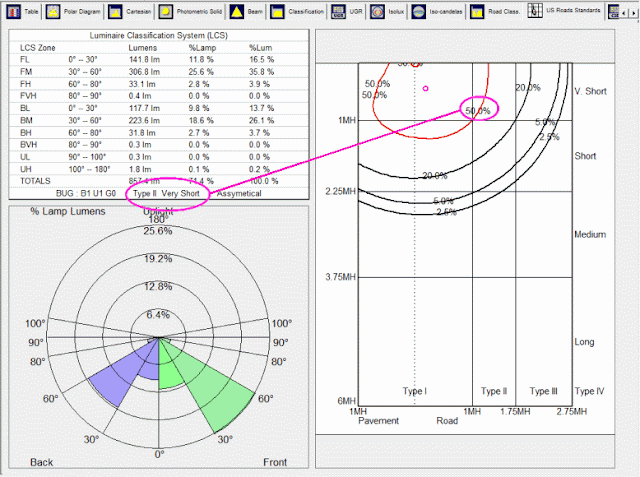Click the 25.6% ring label on the polar chart
This screenshot has height=477, width=640.
(158, 231)
